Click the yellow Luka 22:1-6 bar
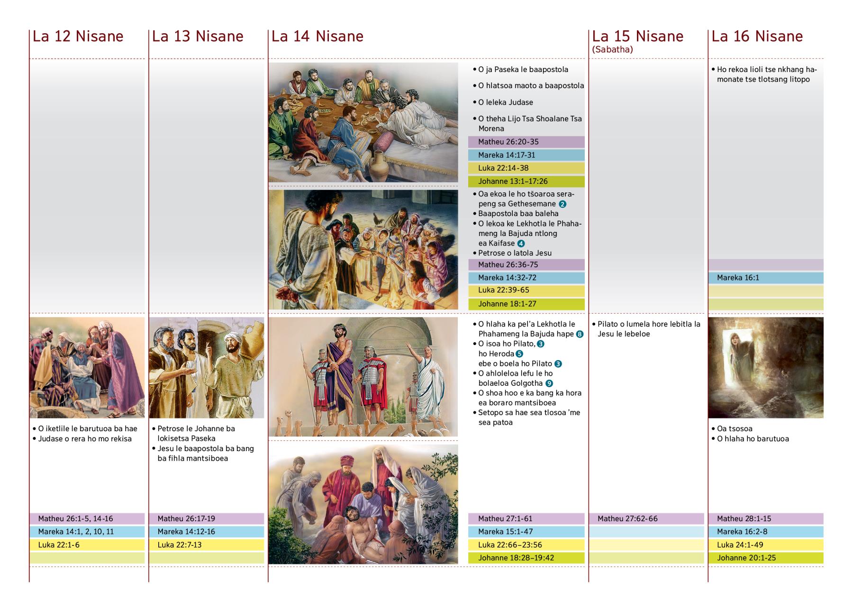The width and height of the screenshot is (853, 616). pos(87,545)
